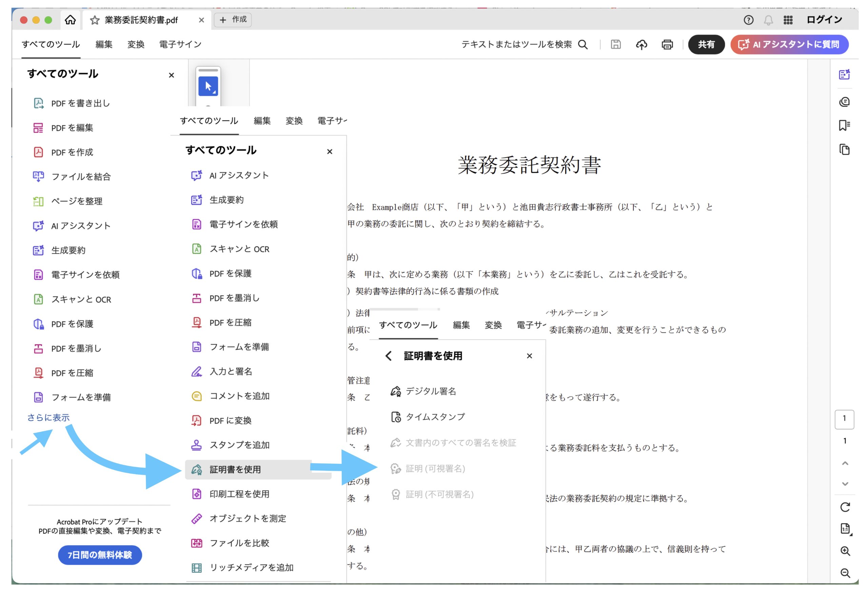
Task: Click the rotate view icon in right rail
Action: pos(845,507)
